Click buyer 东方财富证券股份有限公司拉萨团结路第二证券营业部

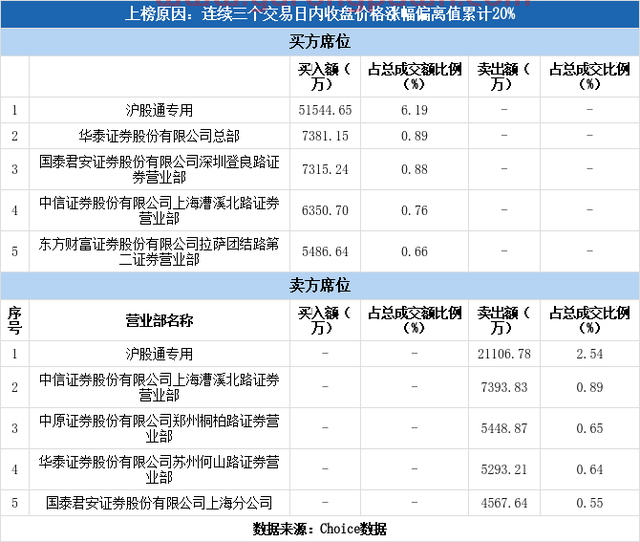[159, 251]
